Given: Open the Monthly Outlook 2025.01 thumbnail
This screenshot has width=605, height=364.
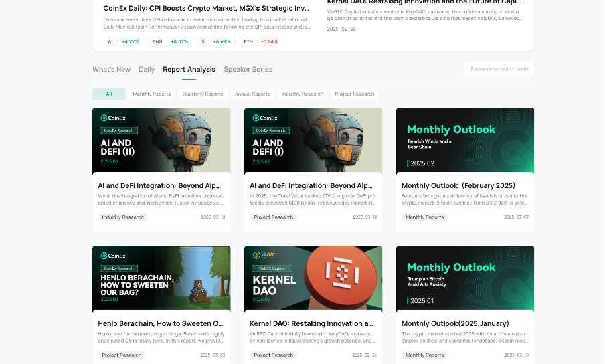Looking at the screenshot, I should [465, 278].
